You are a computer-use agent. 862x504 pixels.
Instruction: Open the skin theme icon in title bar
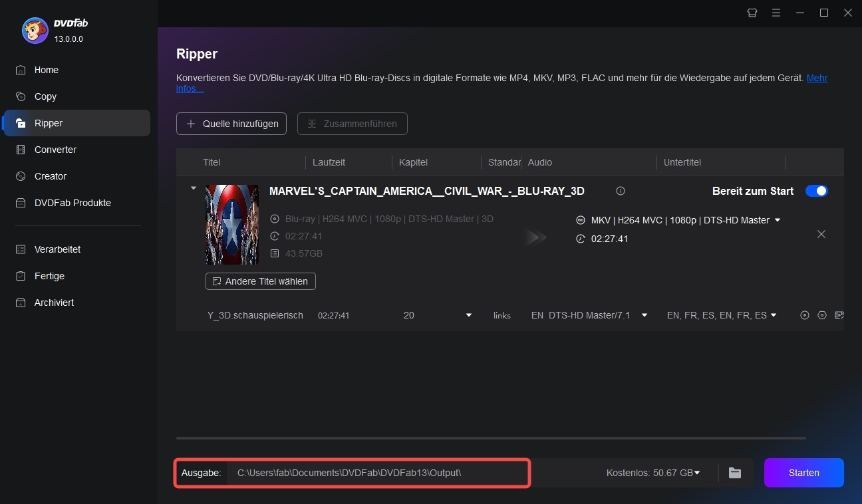752,13
